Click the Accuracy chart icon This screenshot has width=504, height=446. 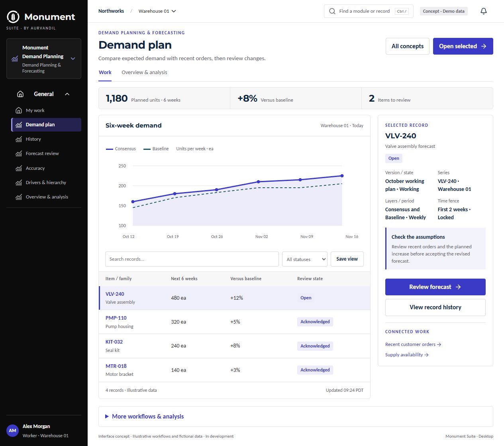tap(19, 168)
